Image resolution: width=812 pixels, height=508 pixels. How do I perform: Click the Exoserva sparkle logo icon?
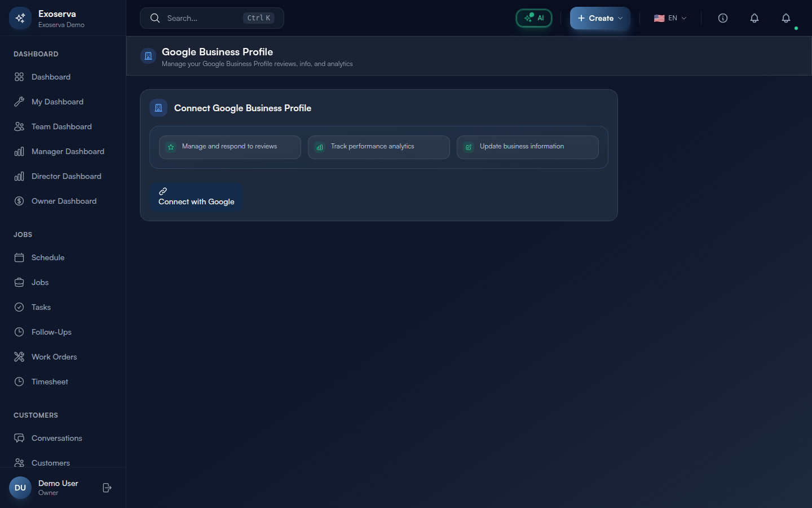20,18
